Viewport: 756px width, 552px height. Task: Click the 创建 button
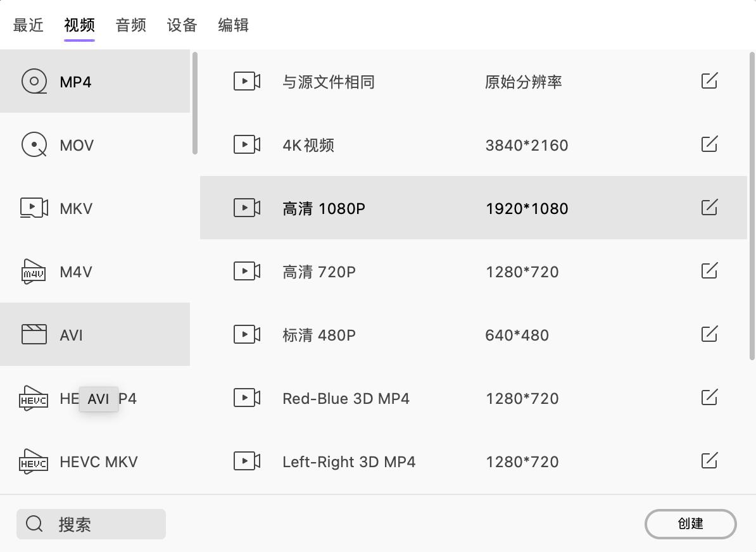pos(690,524)
